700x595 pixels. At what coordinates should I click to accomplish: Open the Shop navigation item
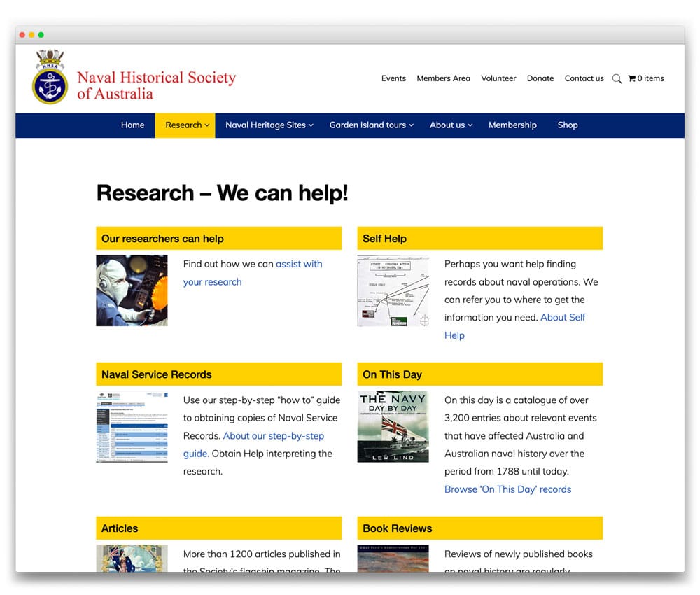click(x=568, y=125)
